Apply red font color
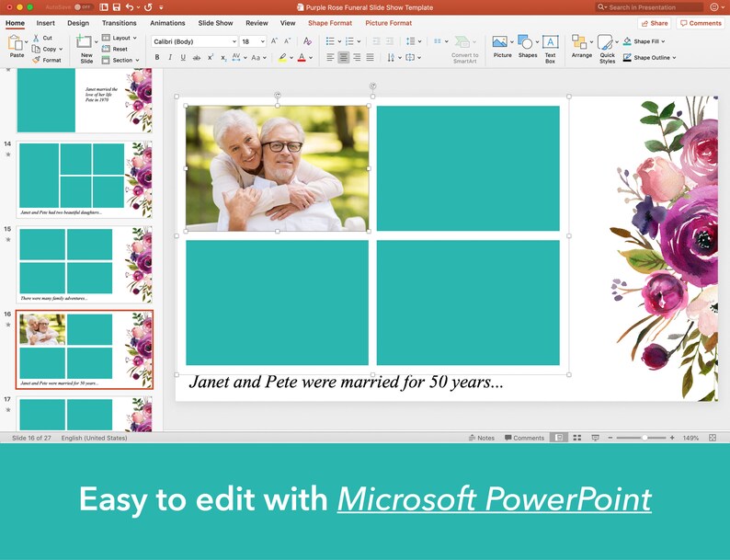This screenshot has height=560, width=730. 302,57
